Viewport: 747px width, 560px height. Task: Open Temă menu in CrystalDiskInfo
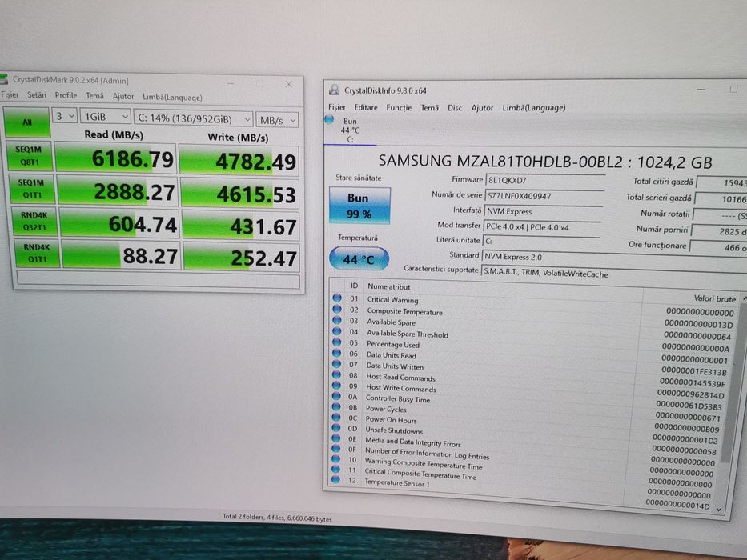[429, 108]
